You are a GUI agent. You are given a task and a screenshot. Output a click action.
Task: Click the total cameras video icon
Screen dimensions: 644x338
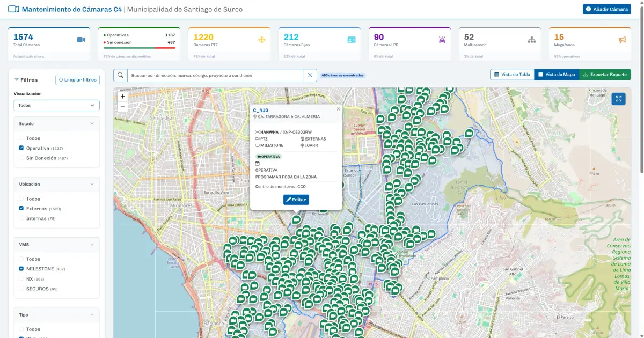pyautogui.click(x=81, y=40)
